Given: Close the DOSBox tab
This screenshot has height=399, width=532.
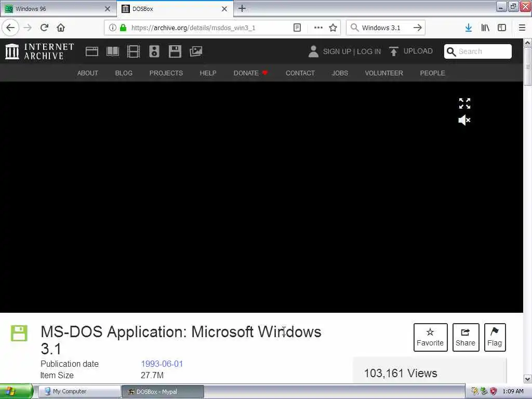Looking at the screenshot, I should coord(224,9).
